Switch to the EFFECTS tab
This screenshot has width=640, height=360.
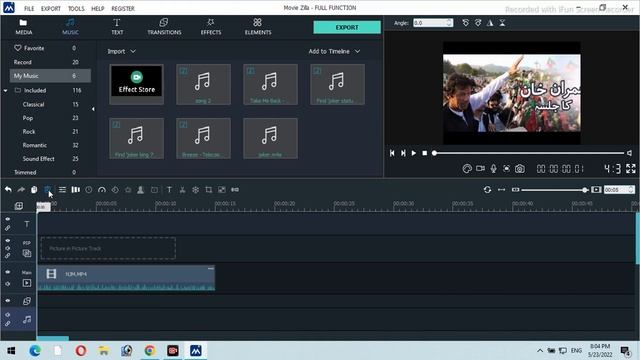click(211, 27)
